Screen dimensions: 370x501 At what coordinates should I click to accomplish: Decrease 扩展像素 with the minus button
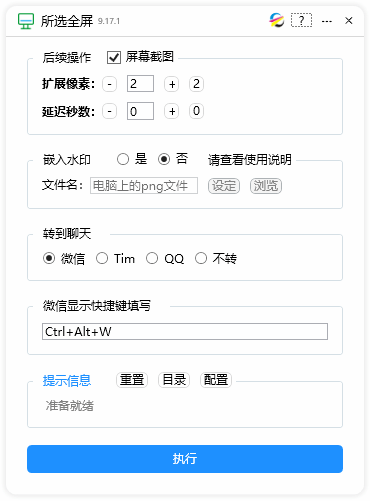109,84
